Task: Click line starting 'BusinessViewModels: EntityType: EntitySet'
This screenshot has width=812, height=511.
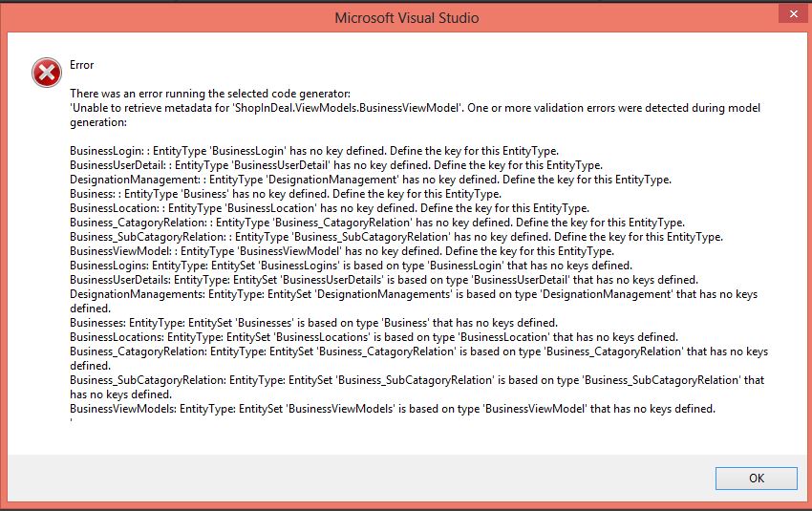Action: [x=393, y=409]
